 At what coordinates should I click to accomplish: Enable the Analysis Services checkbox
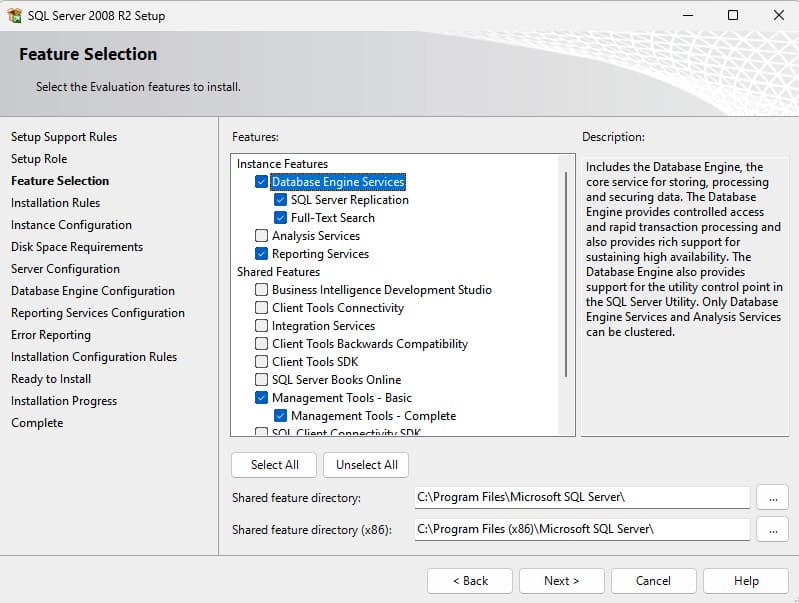click(x=262, y=236)
